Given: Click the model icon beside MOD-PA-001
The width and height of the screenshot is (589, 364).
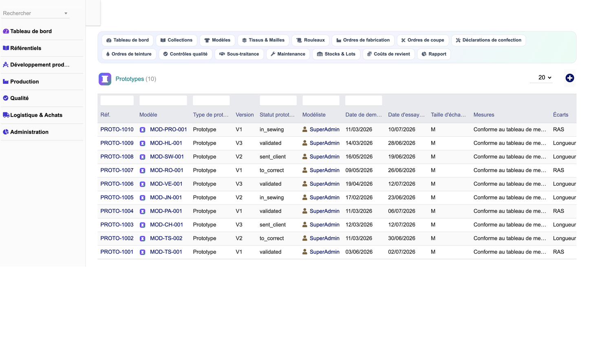Looking at the screenshot, I should pos(143,211).
